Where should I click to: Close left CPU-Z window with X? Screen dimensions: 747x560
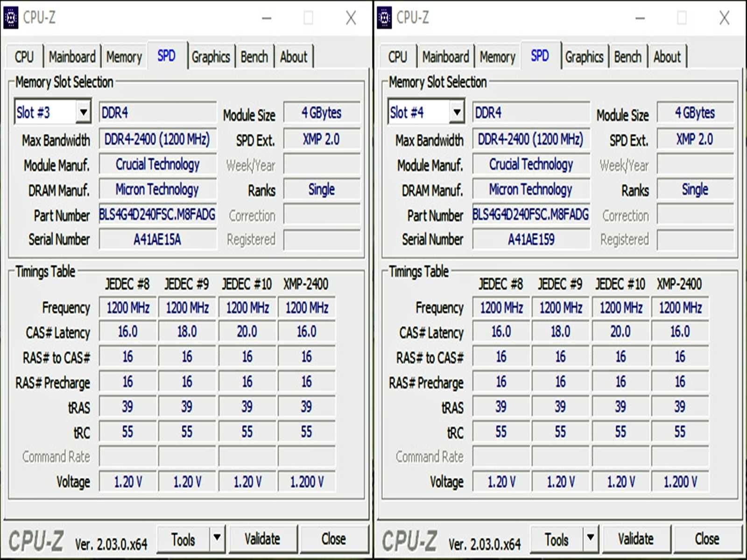click(x=351, y=18)
